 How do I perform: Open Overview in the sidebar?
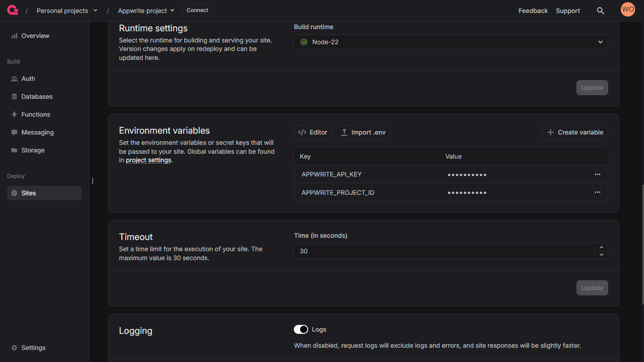[x=44, y=36]
